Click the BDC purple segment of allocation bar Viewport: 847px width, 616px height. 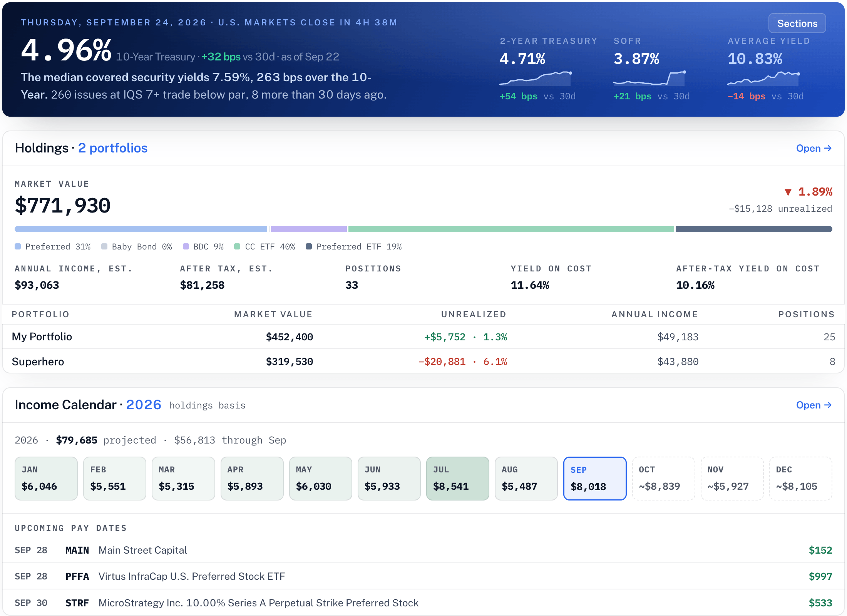309,229
